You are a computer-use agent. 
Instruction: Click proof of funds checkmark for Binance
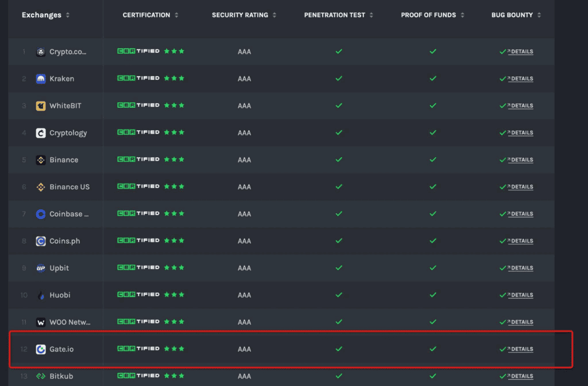point(433,159)
